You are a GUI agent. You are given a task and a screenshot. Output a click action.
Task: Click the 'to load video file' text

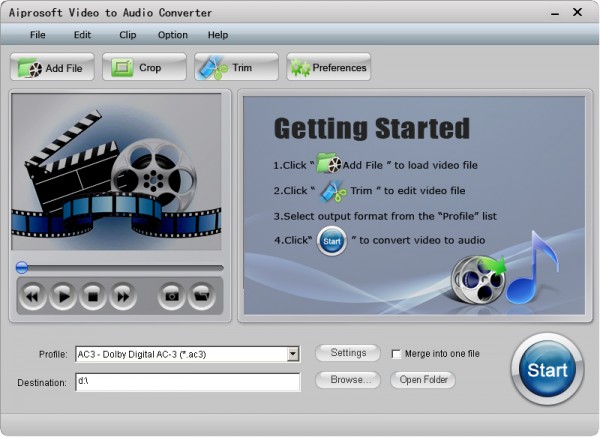click(x=436, y=165)
